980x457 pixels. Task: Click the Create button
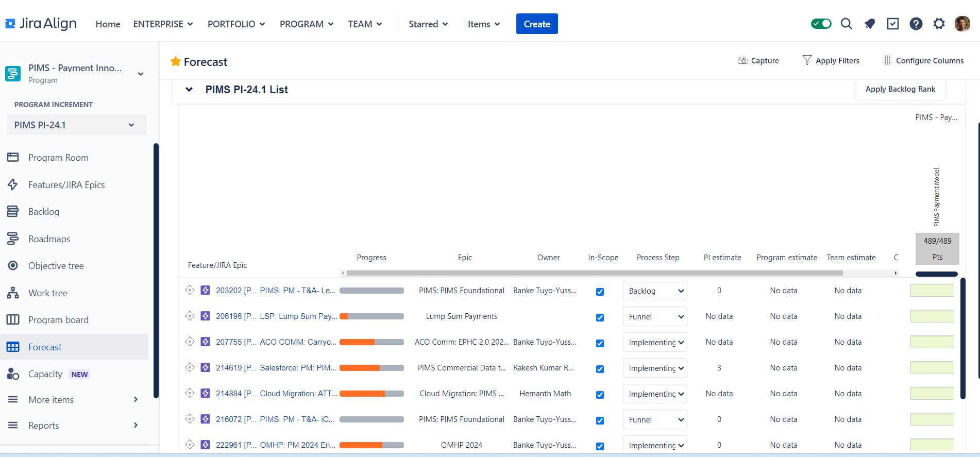coord(537,24)
